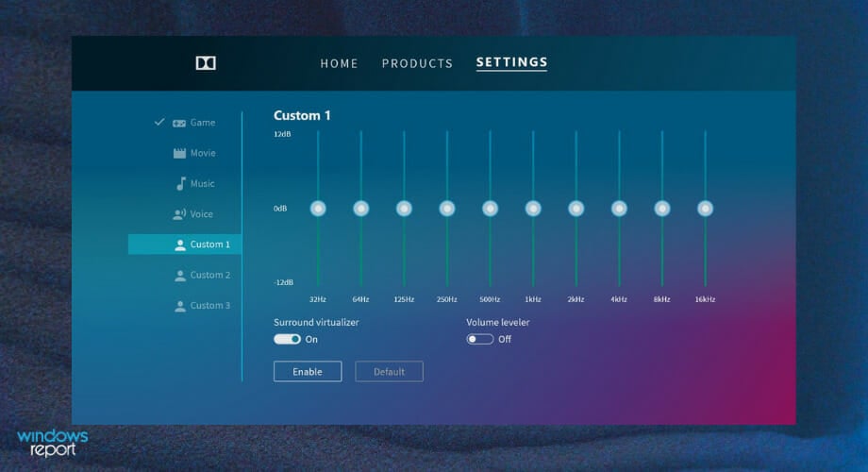The width and height of the screenshot is (868, 472).
Task: Open the SETTINGS tab
Action: 512,62
